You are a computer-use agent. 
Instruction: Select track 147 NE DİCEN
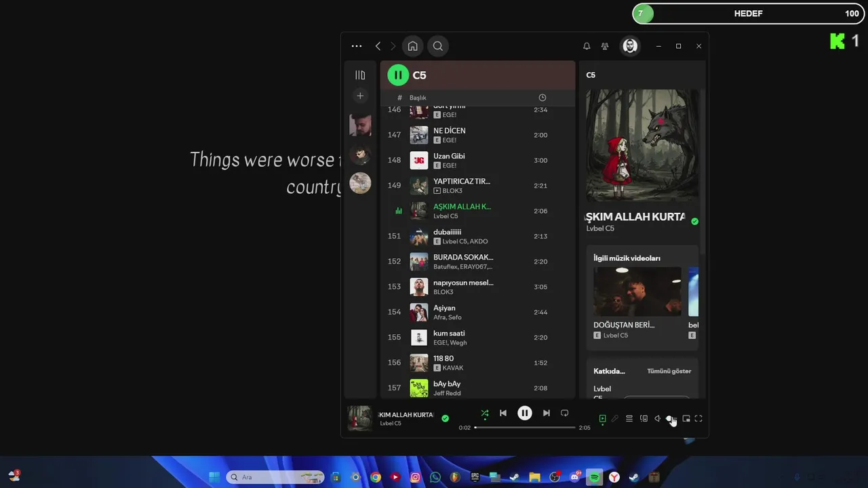tap(477, 135)
